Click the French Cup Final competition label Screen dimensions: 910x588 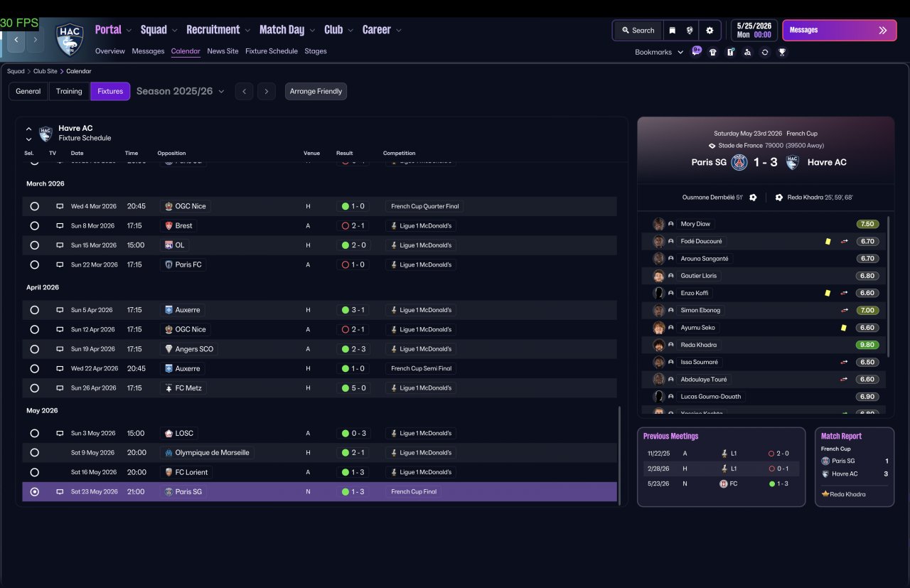414,492
